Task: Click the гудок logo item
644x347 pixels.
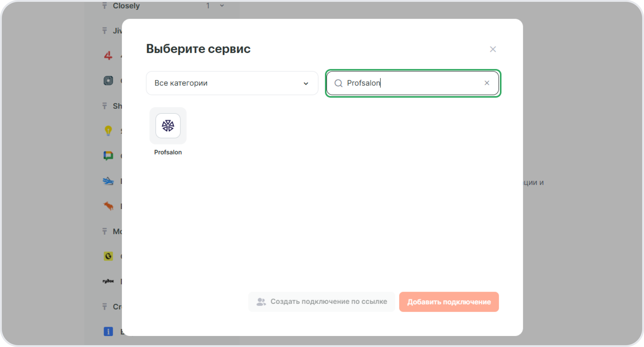Action: 108,281
